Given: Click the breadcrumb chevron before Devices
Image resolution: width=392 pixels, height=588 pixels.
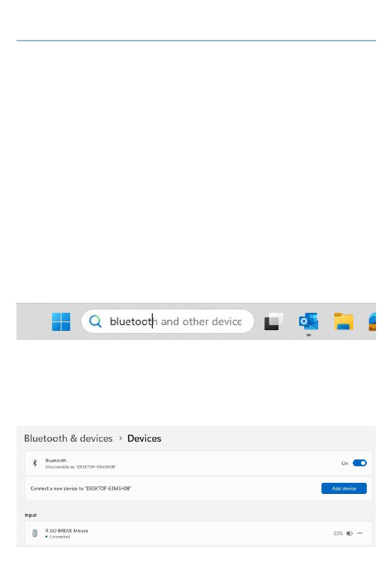Looking at the screenshot, I should 120,438.
